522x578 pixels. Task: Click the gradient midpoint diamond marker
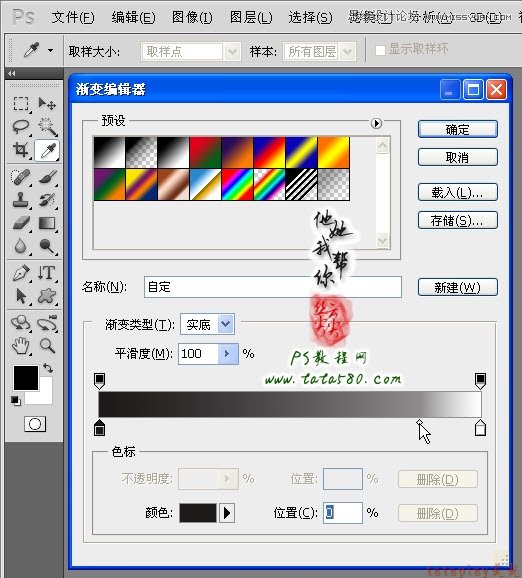[x=420, y=422]
